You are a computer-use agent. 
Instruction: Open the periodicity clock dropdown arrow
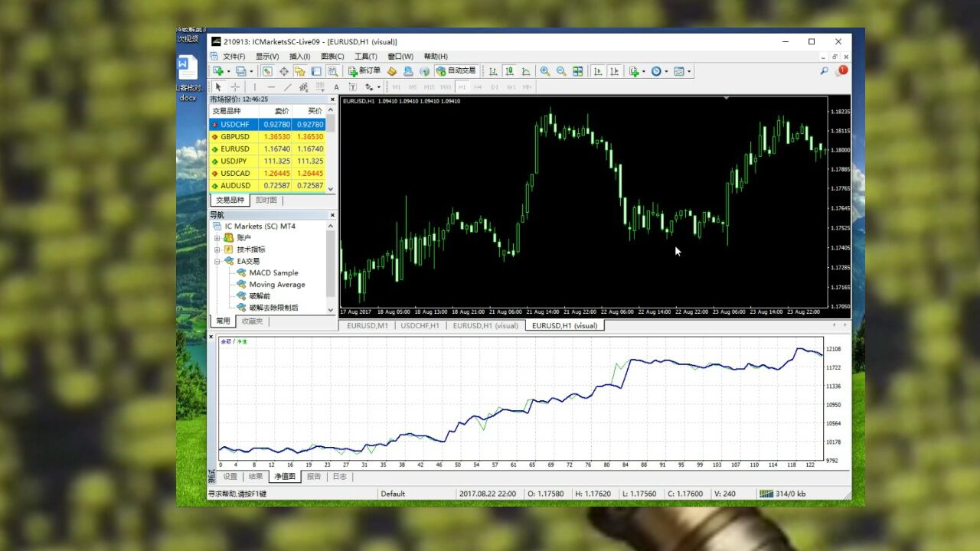(x=666, y=71)
